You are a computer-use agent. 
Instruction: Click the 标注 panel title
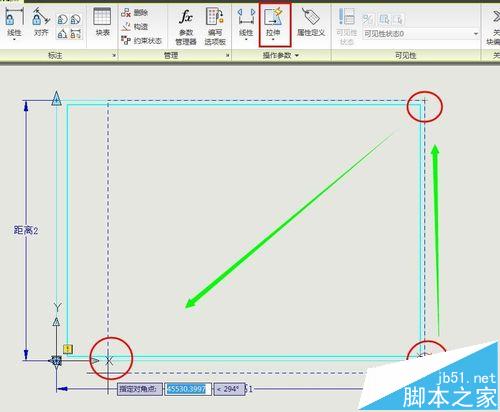click(55, 55)
